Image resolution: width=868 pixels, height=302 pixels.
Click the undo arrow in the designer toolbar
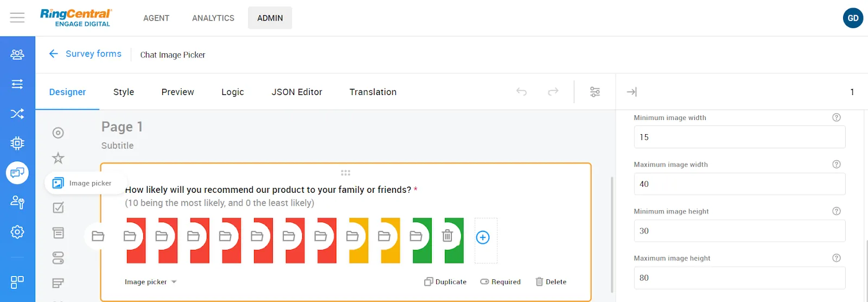521,92
